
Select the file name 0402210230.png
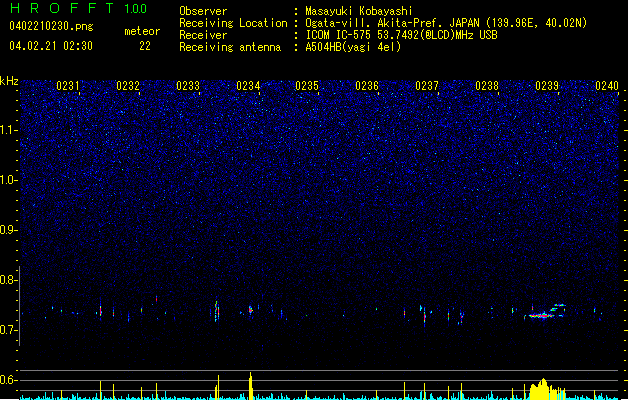pyautogui.click(x=51, y=26)
